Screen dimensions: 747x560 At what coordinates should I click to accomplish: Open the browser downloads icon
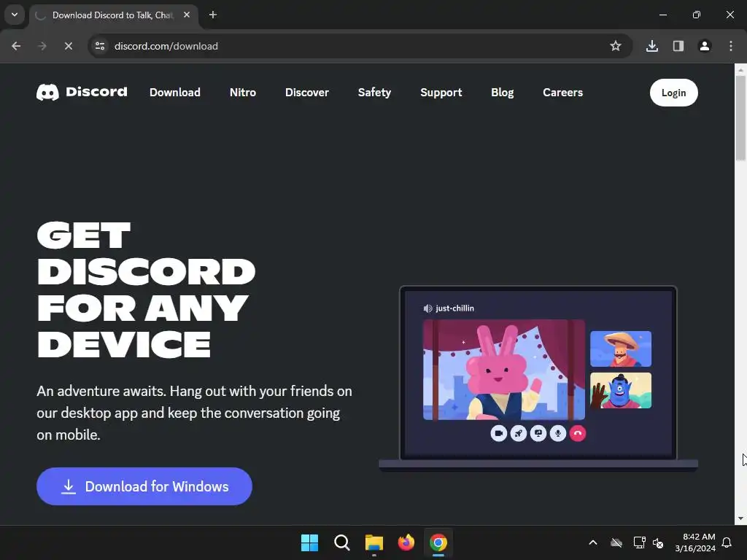point(652,46)
